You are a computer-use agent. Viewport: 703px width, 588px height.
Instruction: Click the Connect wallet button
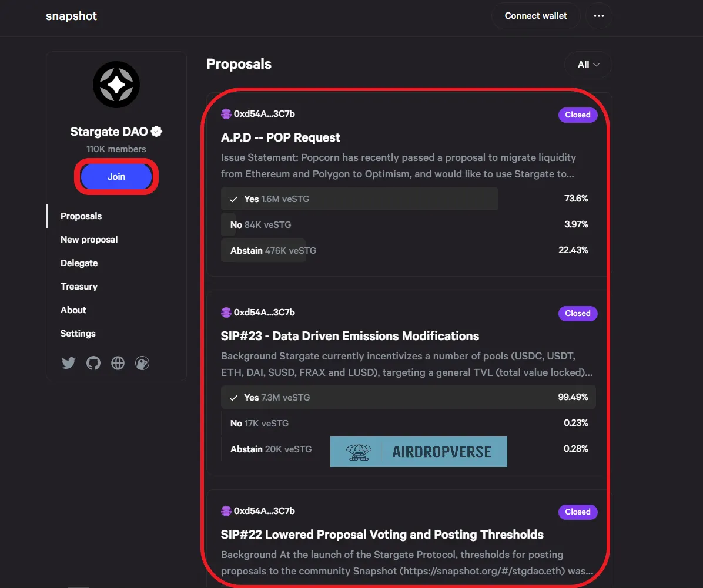[x=535, y=16]
